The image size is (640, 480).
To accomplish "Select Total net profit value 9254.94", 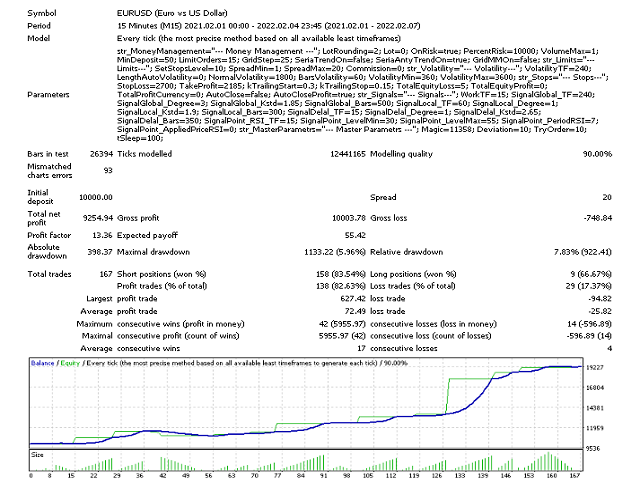I will point(98,218).
